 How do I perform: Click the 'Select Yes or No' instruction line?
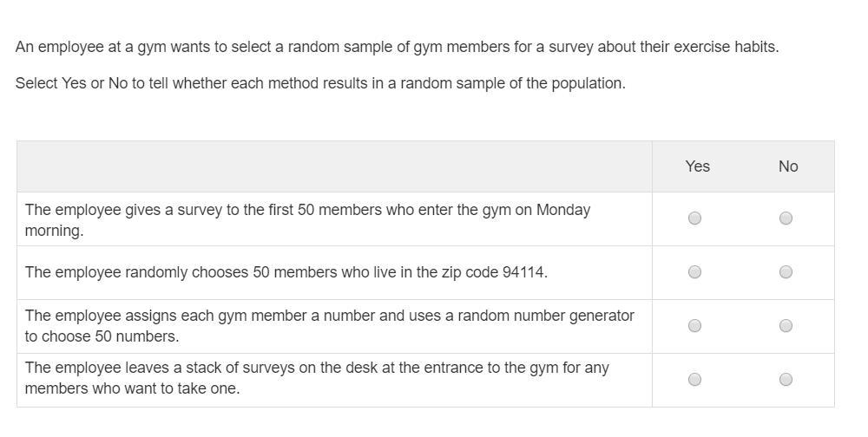point(319,83)
